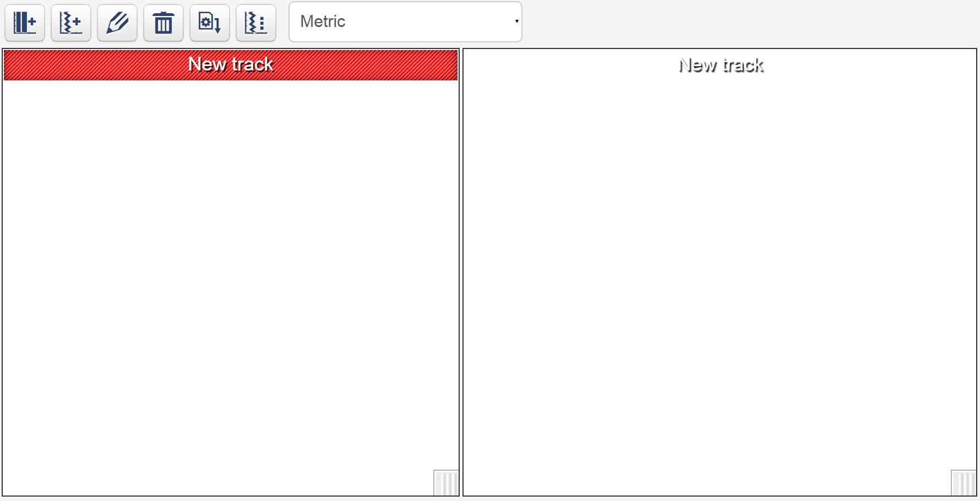The height and width of the screenshot is (501, 980).
Task: Click the resize grip on the left track
Action: tap(445, 483)
